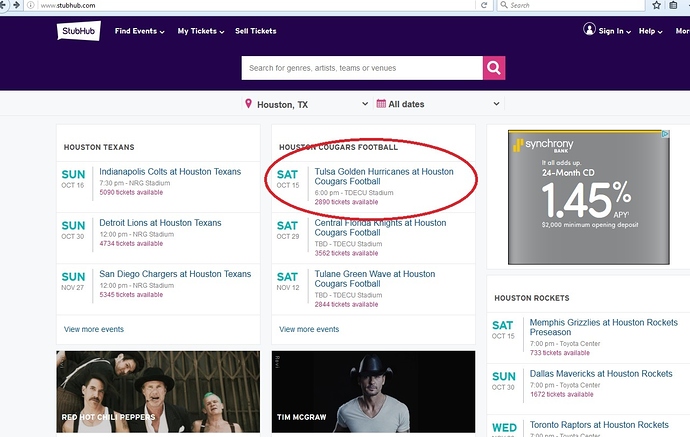The width and height of the screenshot is (690, 437).
Task: Click the browser forward arrow
Action: tap(17, 5)
